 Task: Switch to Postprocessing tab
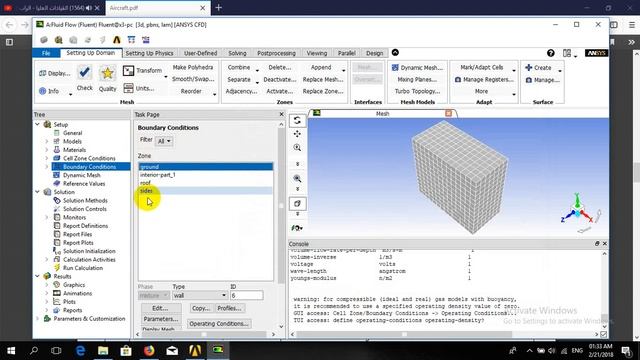coord(276,53)
